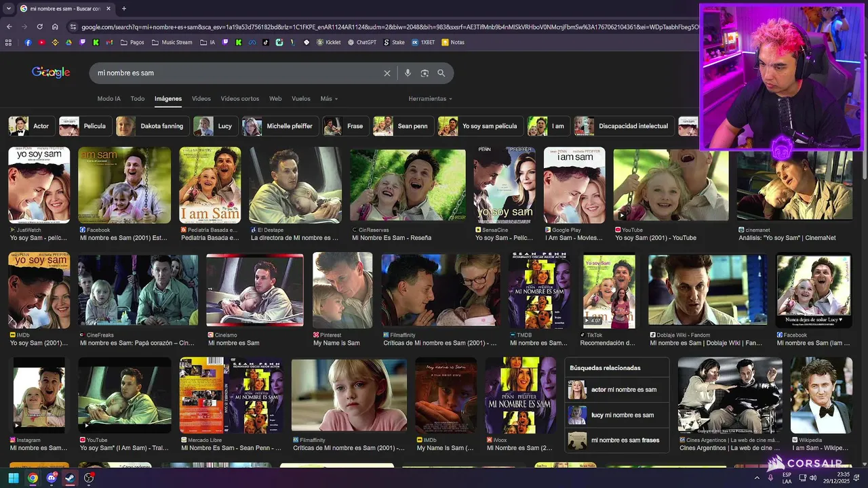Filter images by Sean penn chip
This screenshot has height=488, width=868.
[x=403, y=126]
